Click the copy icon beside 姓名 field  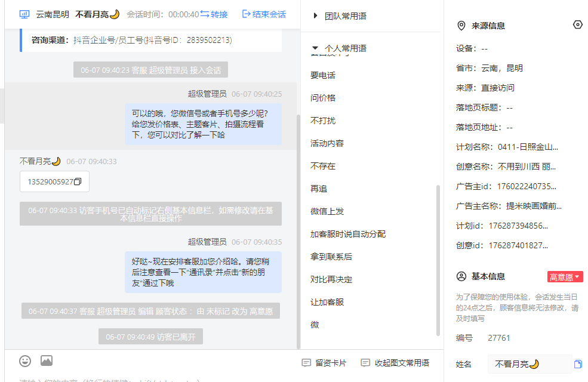click(x=578, y=364)
